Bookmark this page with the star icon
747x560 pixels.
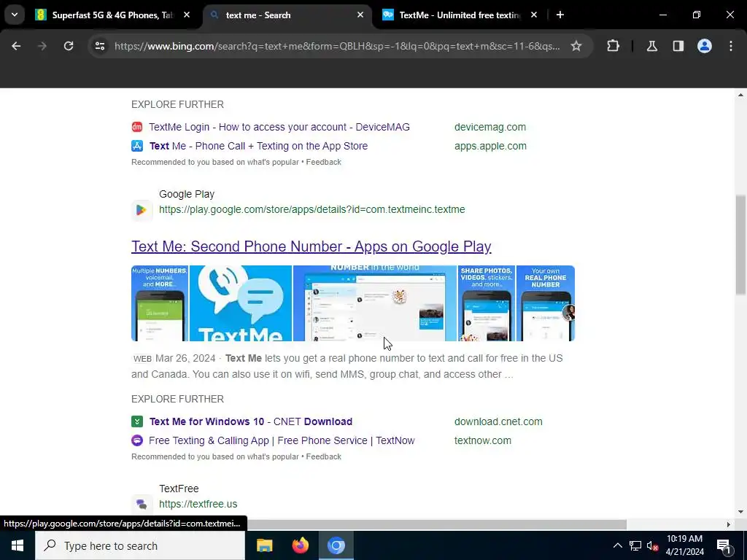tap(576, 46)
